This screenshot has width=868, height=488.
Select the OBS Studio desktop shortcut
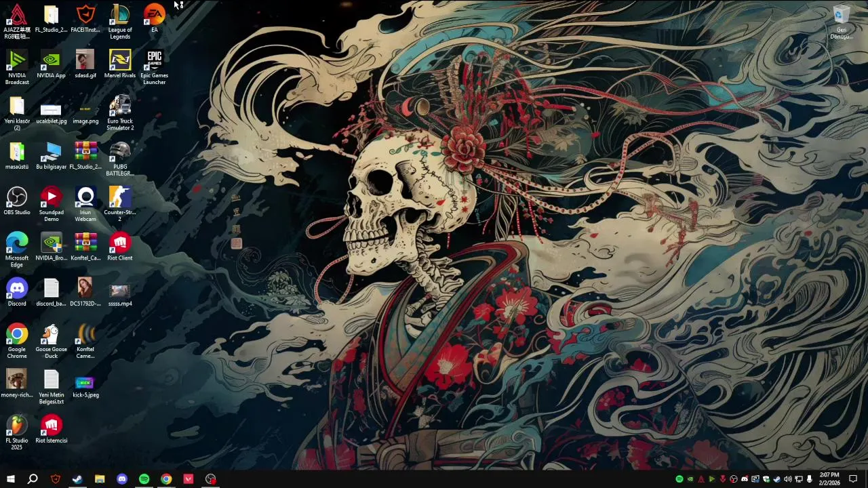coord(17,201)
